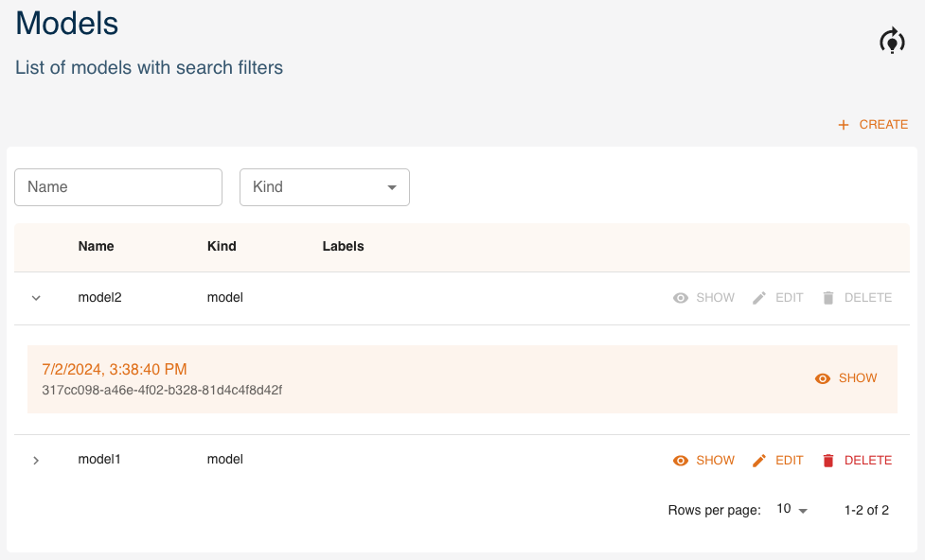Viewport: 925px width, 560px height.
Task: Click the Kind column header
Action: tap(222, 246)
